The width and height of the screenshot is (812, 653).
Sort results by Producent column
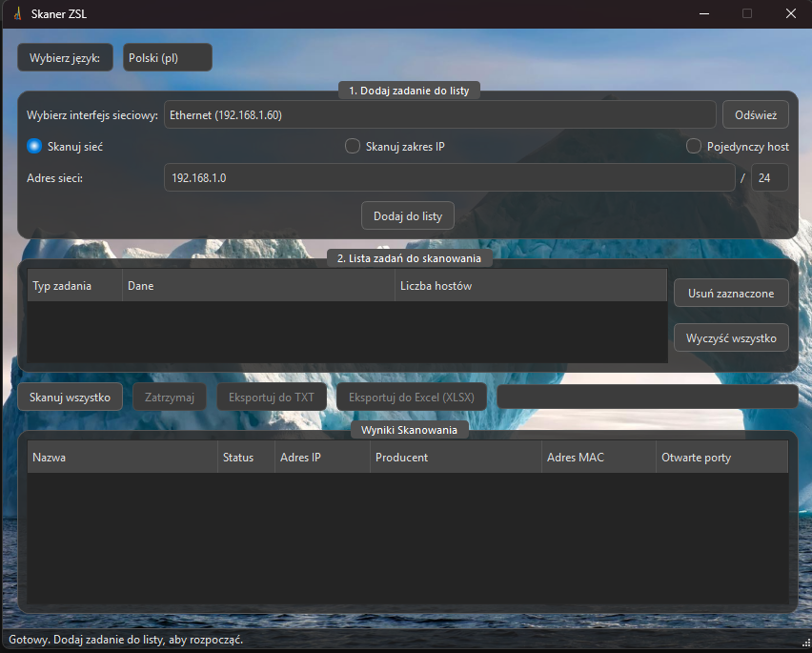click(456, 458)
